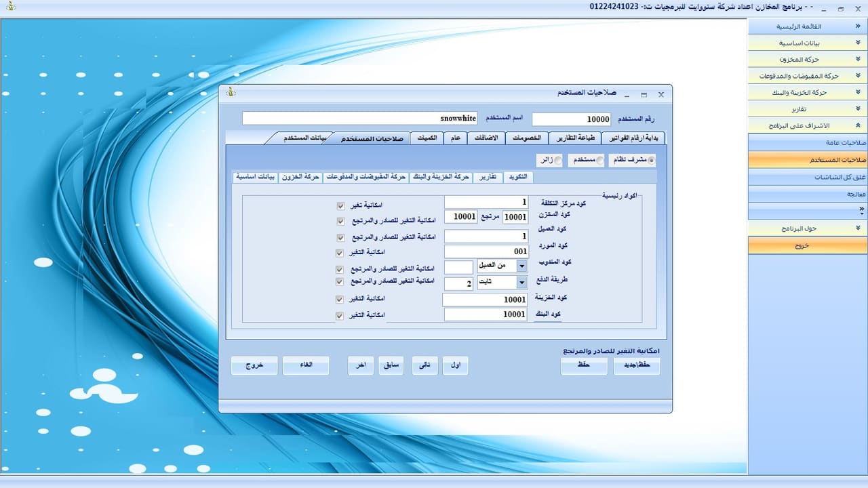This screenshot has width=868, height=488.
Task: Toggle the change checkbox for كود المخزن row
Action: pos(340,221)
